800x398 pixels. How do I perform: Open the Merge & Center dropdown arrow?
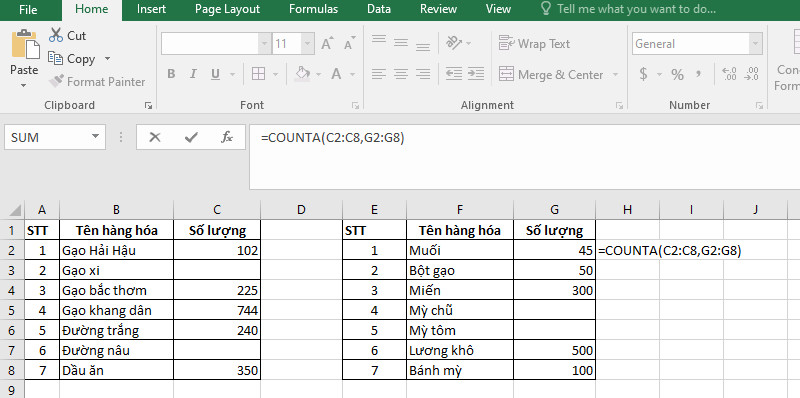(615, 74)
